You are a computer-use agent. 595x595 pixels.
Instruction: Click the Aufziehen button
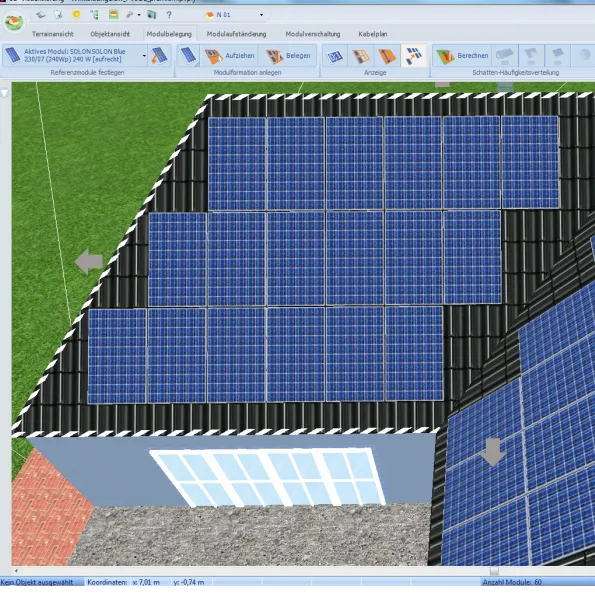point(229,56)
